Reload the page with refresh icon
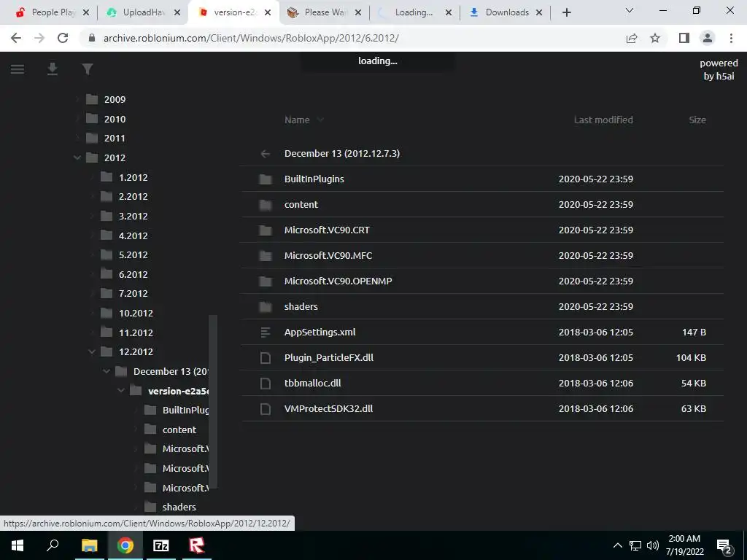The image size is (747, 560). tap(63, 38)
